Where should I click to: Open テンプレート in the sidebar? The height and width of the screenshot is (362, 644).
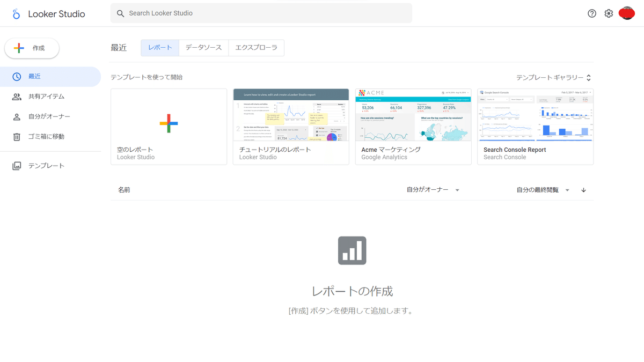(50, 166)
